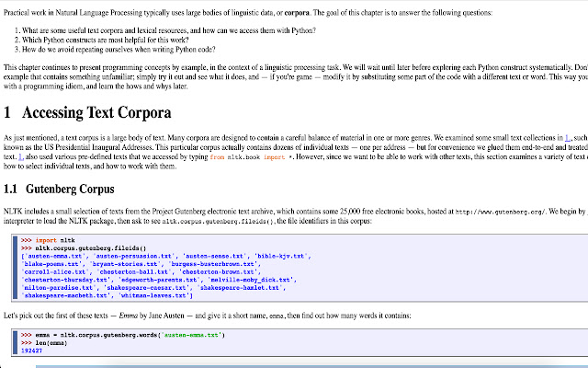The height and width of the screenshot is (368, 588).
Task: Click the 'len(emma)' code line
Action: [x=44, y=343]
